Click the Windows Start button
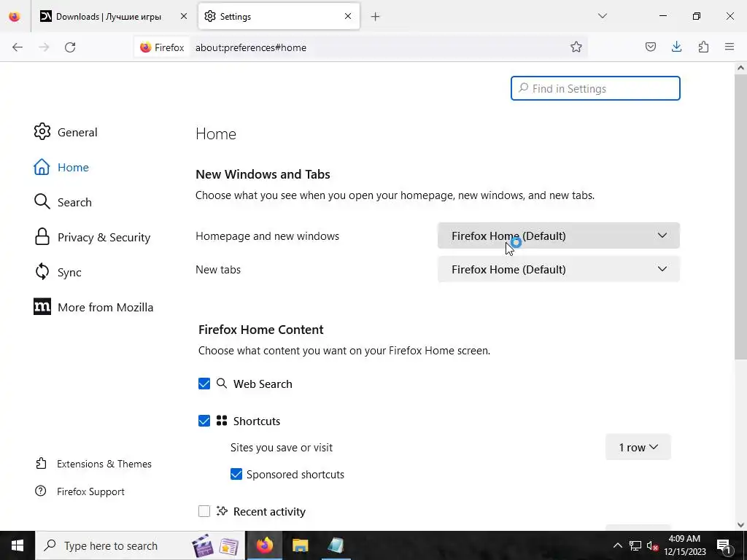747x560 pixels. click(x=18, y=545)
